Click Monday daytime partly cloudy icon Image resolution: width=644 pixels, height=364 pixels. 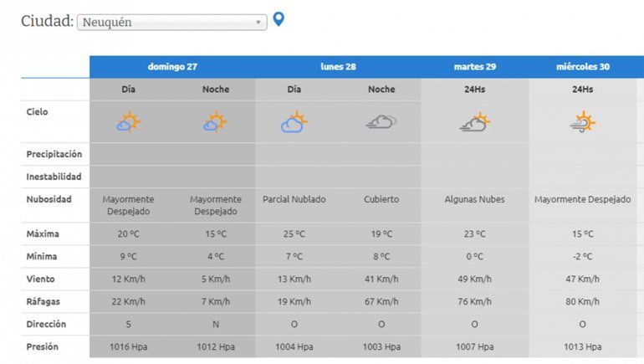pos(294,123)
